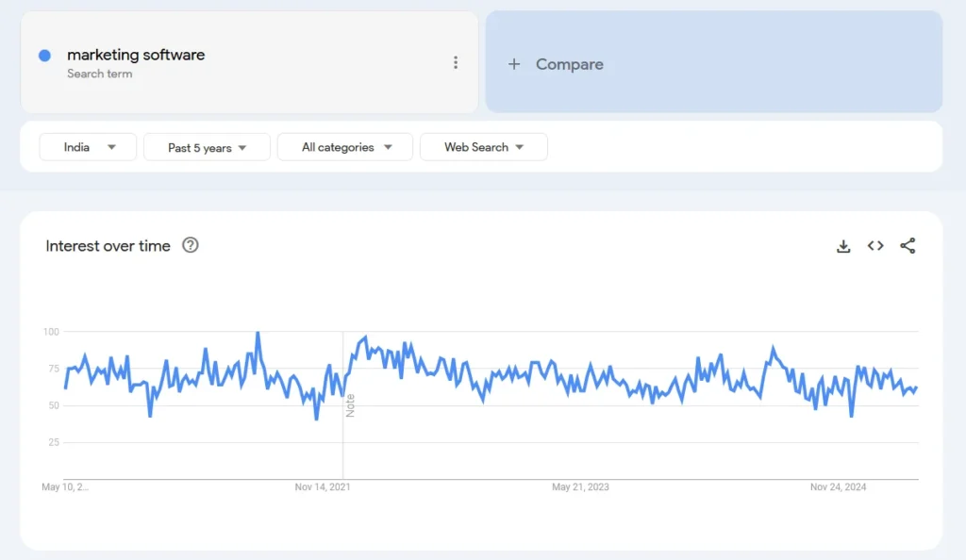Open the Past 5 years time range dropdown
The image size is (966, 560).
(x=207, y=147)
